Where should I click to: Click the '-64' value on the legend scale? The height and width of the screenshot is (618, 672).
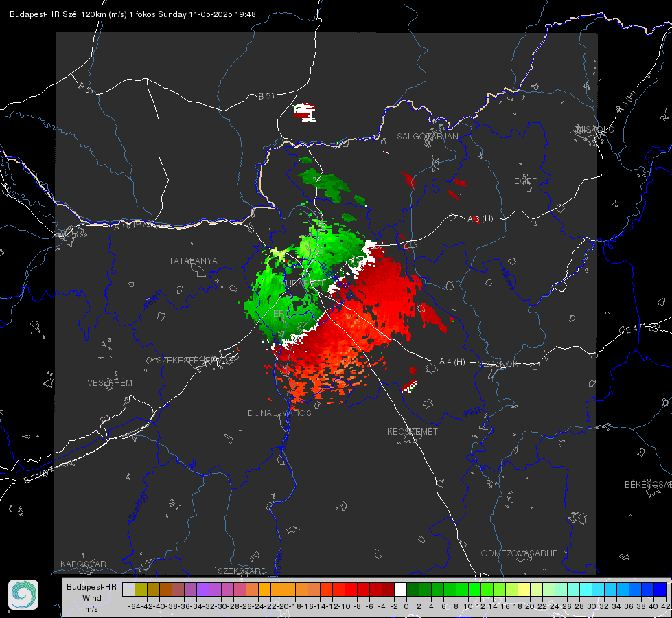coord(135,606)
